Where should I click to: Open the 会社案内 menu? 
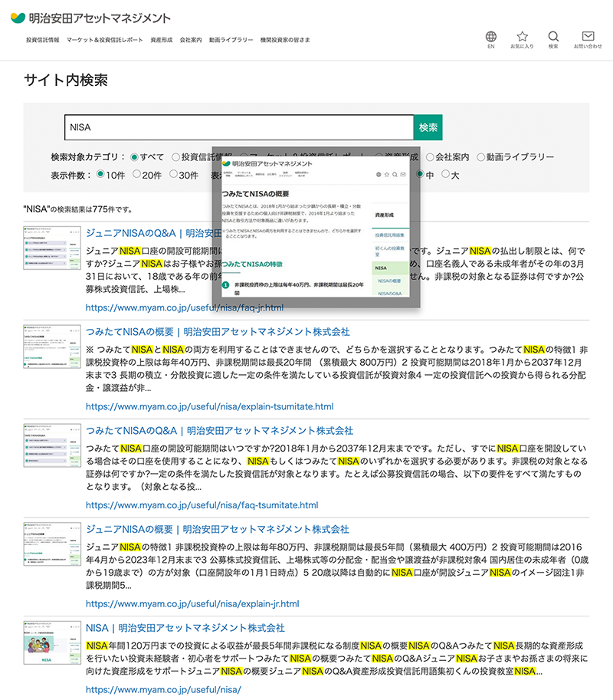[191, 40]
